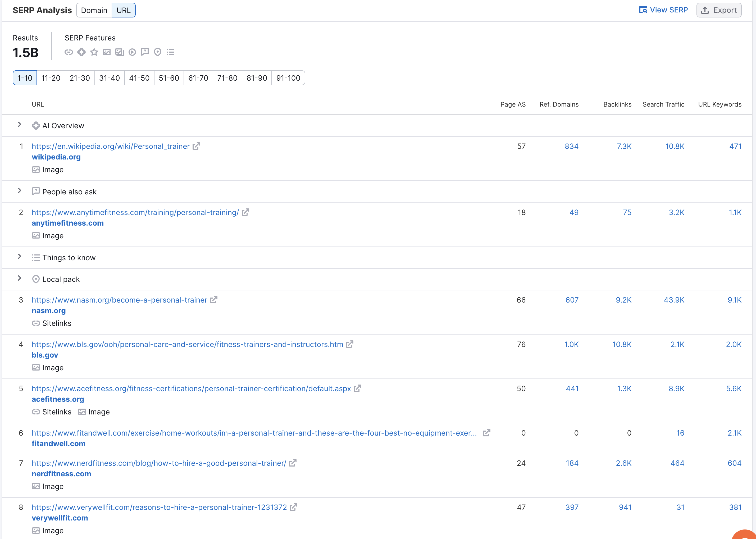The image size is (756, 539).
Task: Select results range 61-70
Action: [198, 78]
